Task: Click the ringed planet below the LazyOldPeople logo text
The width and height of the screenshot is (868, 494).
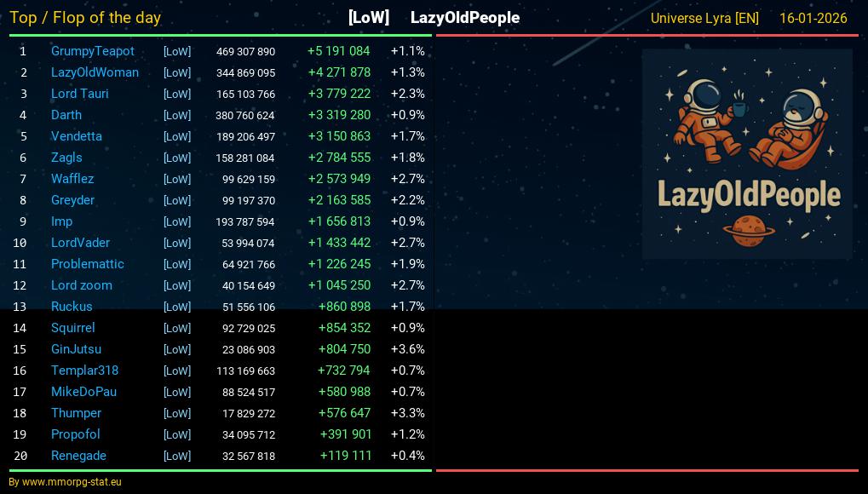Action: (747, 227)
